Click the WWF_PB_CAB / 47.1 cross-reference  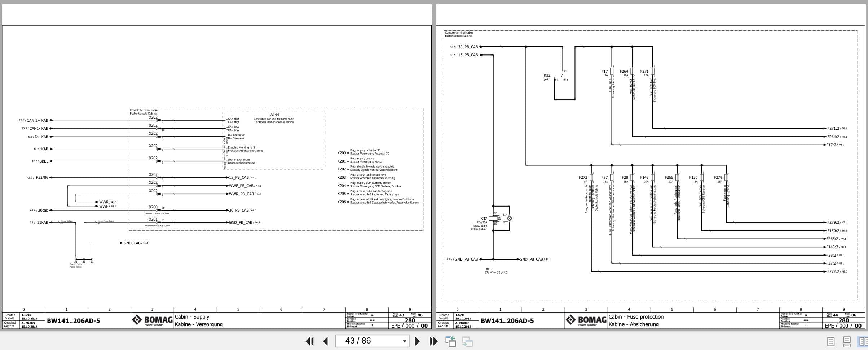tap(245, 186)
